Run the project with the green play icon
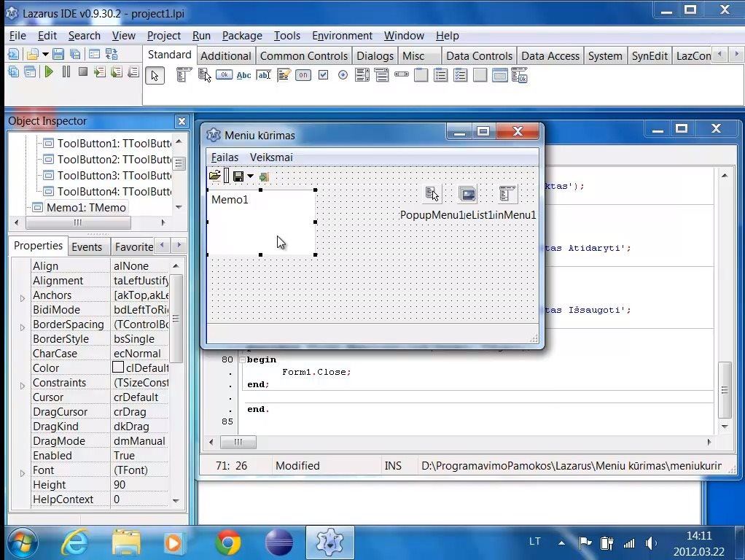 pos(48,71)
